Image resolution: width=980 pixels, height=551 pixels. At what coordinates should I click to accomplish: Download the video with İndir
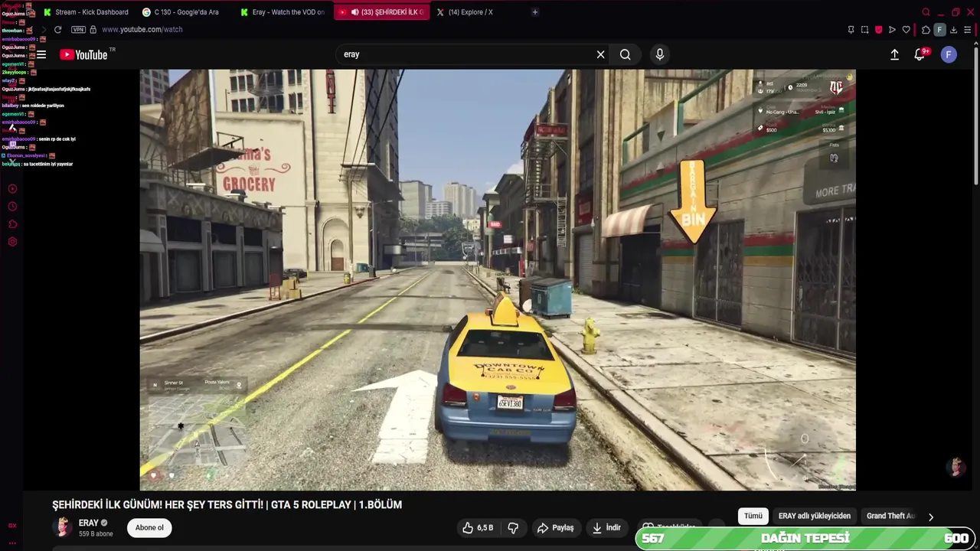[606, 527]
